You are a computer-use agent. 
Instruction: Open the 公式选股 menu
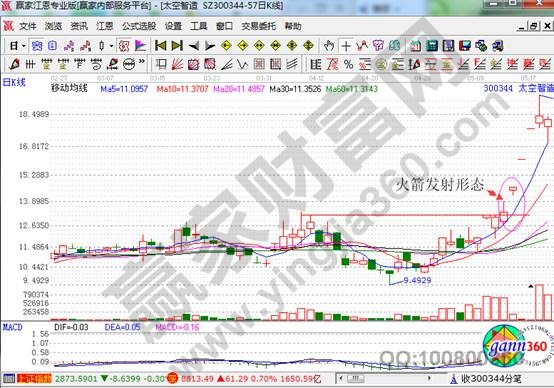coord(139,26)
